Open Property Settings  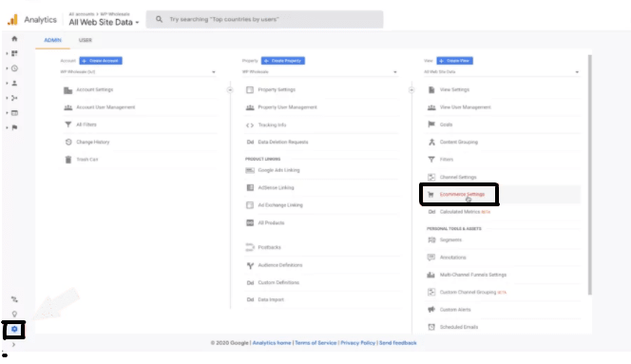277,89
